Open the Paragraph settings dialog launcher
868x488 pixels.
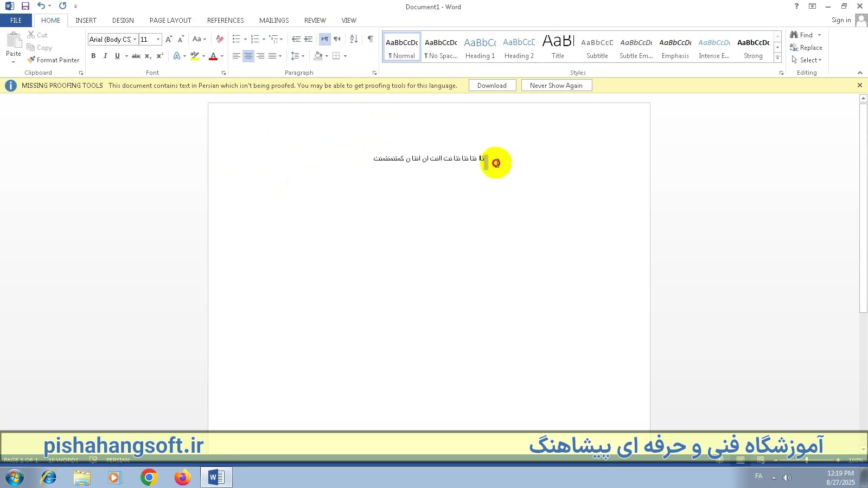coord(374,73)
